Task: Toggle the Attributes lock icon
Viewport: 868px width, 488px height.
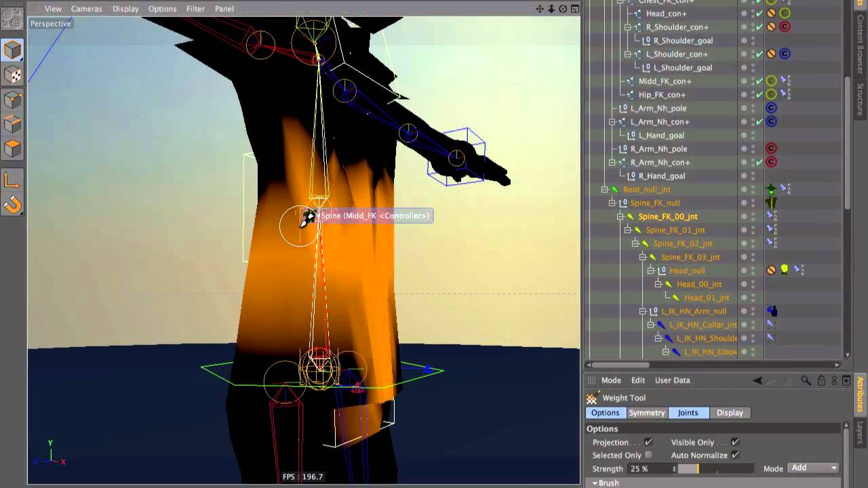Action: (x=821, y=381)
